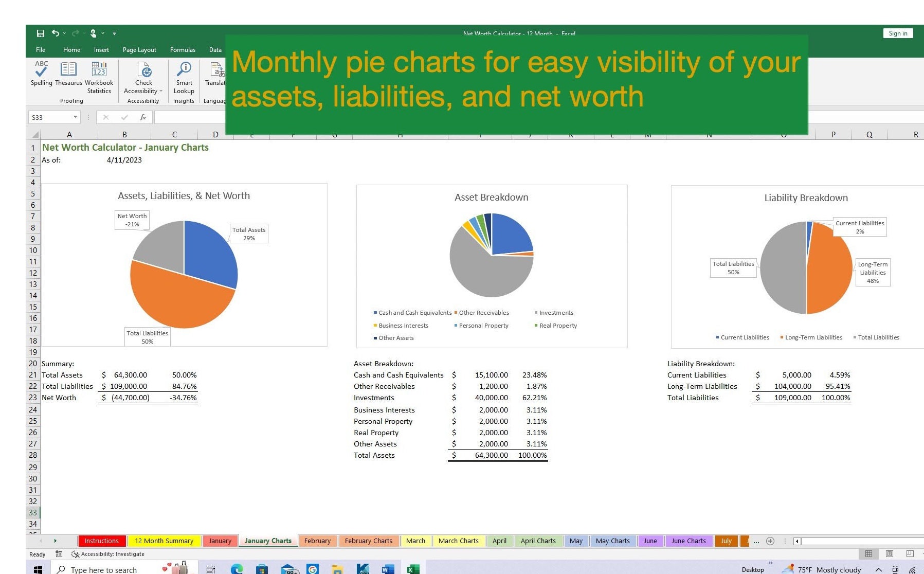The height and width of the screenshot is (574, 924).
Task: Open Microsoft Edge from taskbar
Action: pyautogui.click(x=237, y=569)
